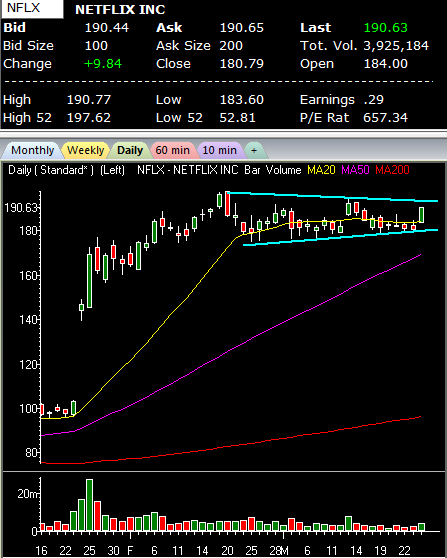The height and width of the screenshot is (558, 447).
Task: Select the Volume label in chart header
Action: [283, 170]
